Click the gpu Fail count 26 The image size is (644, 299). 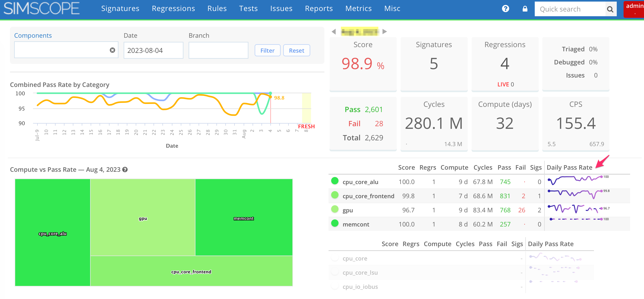pyautogui.click(x=522, y=210)
